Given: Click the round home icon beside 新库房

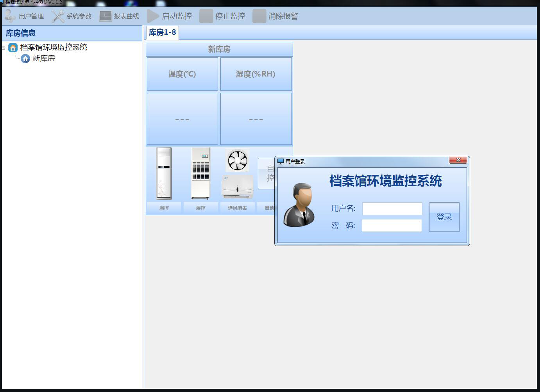Looking at the screenshot, I should coord(25,59).
